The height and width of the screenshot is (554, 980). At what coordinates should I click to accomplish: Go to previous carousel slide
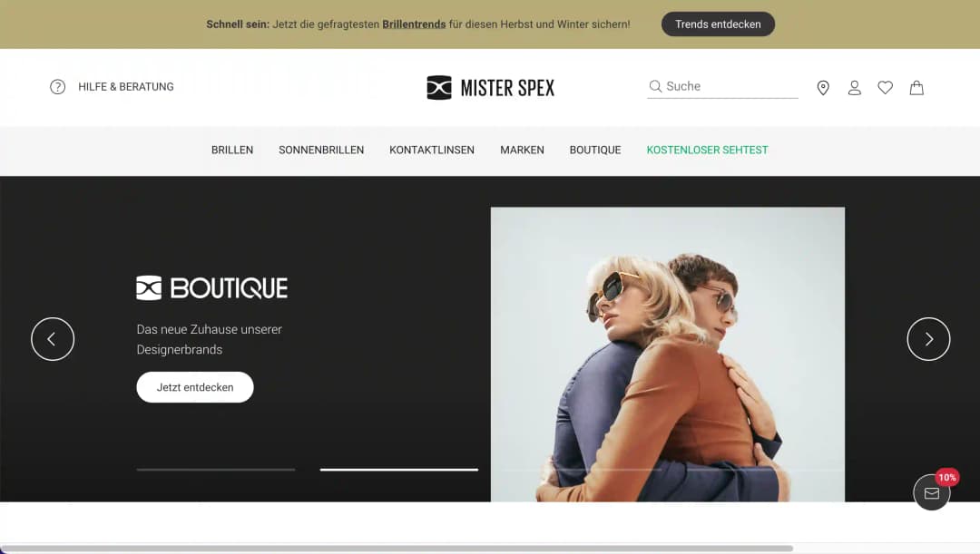coord(53,339)
